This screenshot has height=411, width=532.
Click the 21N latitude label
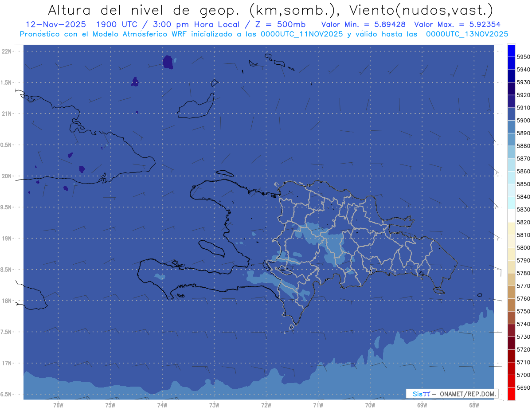click(x=8, y=114)
